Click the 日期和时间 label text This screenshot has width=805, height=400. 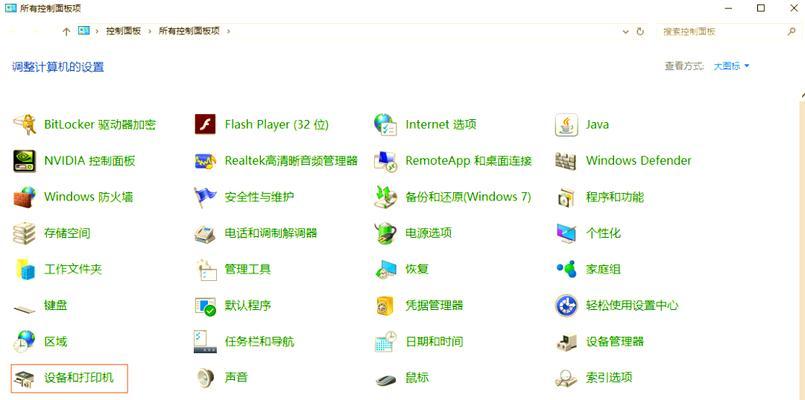[x=434, y=341]
